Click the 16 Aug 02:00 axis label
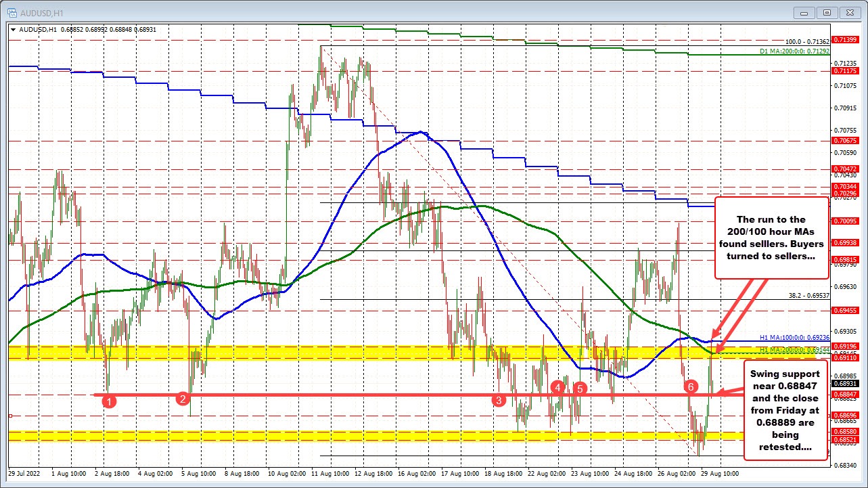Viewport: 868px width, 488px height. tap(416, 474)
